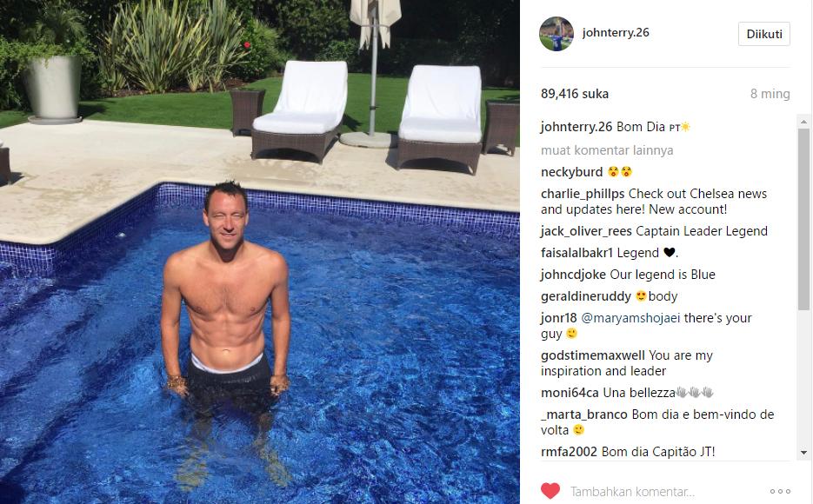Open godstimemaxwell commenter profile
This screenshot has height=504, width=813.
coord(593,355)
